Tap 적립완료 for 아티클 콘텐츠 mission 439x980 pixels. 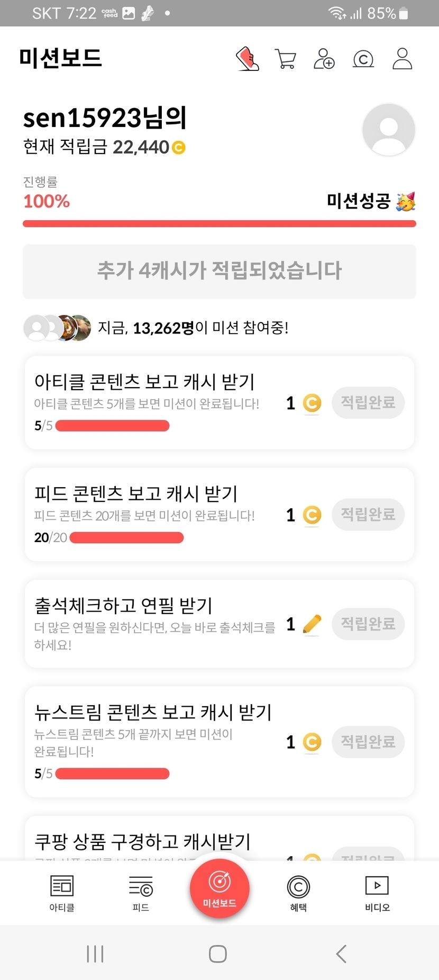(368, 403)
